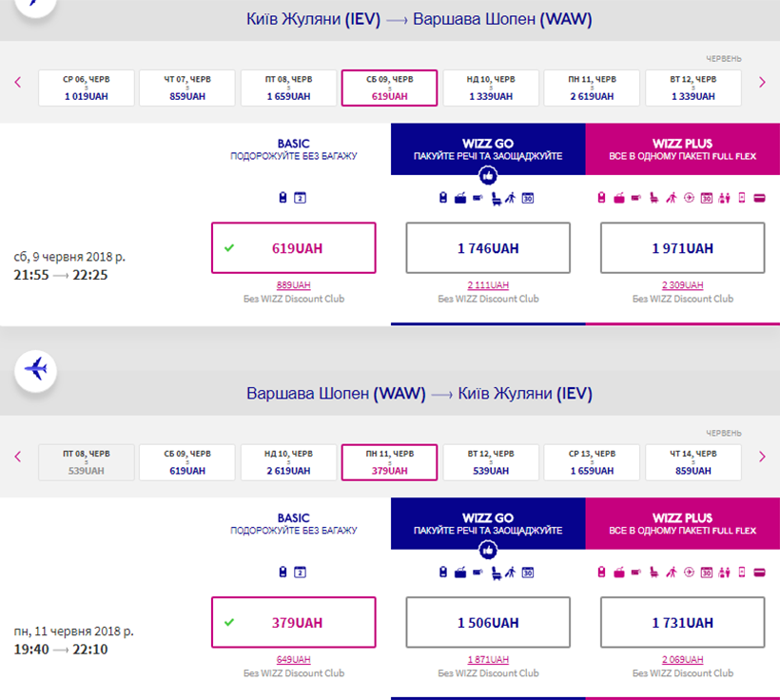Click the first bag icon under return WIZZ PLUS
Image resolution: width=780 pixels, height=700 pixels.
601,573
